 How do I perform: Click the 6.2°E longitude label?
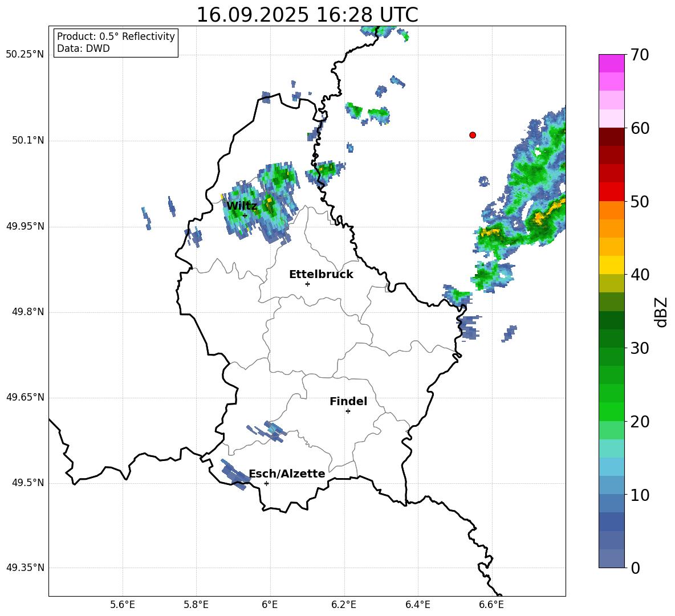(x=344, y=605)
